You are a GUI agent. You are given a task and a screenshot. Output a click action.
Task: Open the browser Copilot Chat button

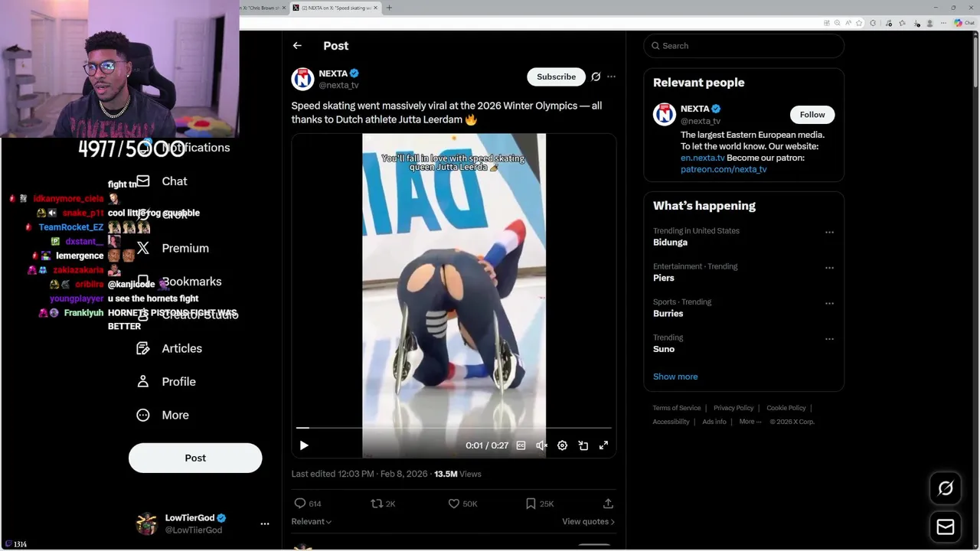[963, 23]
